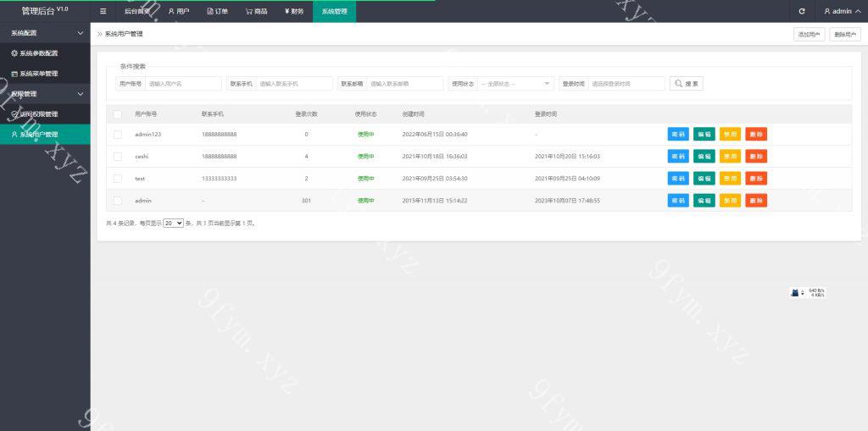Viewport: 868px width, 431px height.
Task: Click the network speed monitor widget icon
Action: 795,293
